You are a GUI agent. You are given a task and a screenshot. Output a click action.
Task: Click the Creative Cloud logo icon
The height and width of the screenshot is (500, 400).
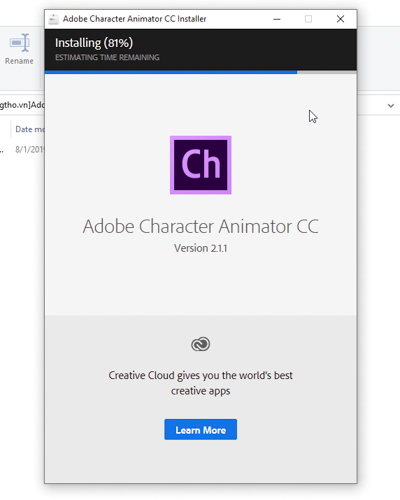pyautogui.click(x=200, y=344)
